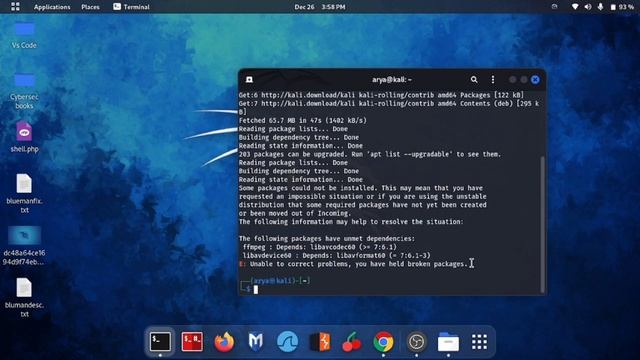Click the Wi-Fi network status icon
The image size is (640, 360).
click(x=575, y=7)
